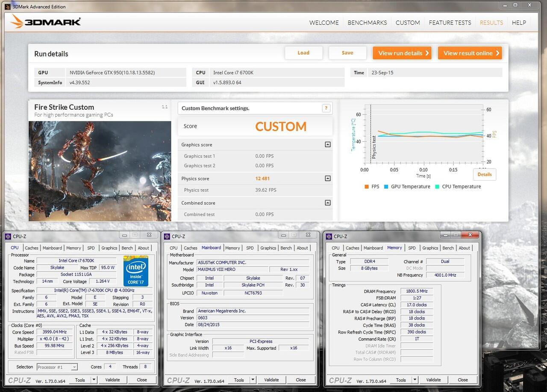Image resolution: width=547 pixels, height=392 pixels.
Task: Open Tools dropdown arrow in right CPU-Z window
Action: pos(415,380)
